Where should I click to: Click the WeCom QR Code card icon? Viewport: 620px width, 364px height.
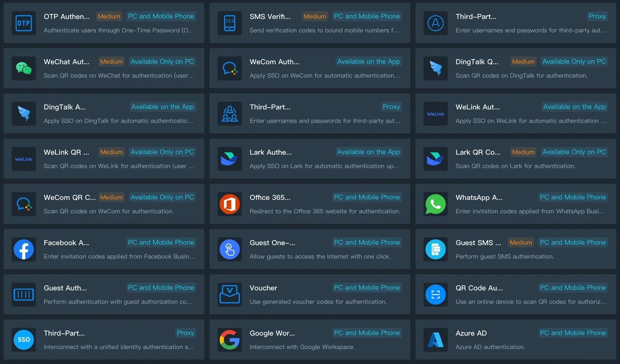click(24, 204)
